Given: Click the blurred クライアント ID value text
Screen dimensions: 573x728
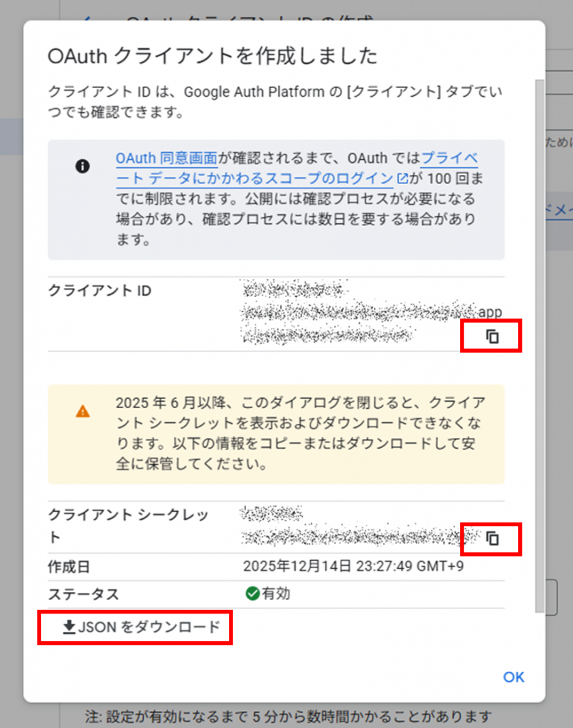Looking at the screenshot, I should (x=355, y=313).
